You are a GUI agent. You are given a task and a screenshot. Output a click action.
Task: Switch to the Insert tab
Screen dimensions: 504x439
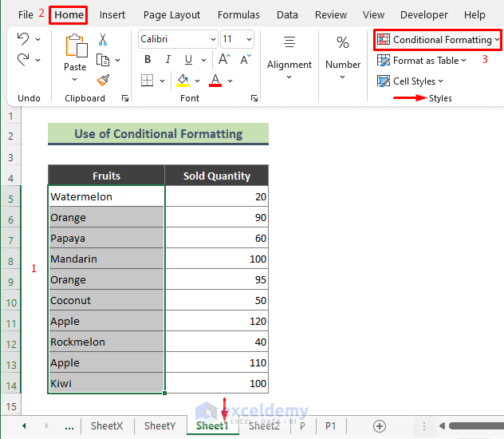tap(112, 15)
